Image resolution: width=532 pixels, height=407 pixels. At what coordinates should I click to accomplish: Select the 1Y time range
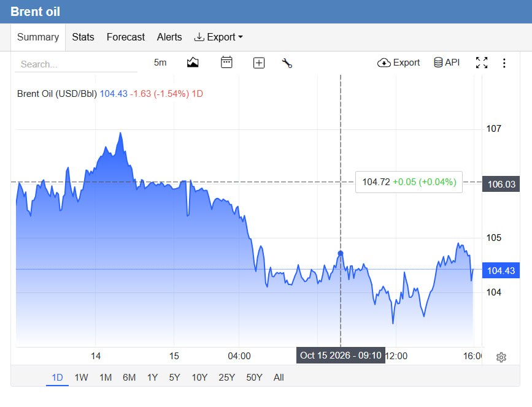[x=153, y=378]
